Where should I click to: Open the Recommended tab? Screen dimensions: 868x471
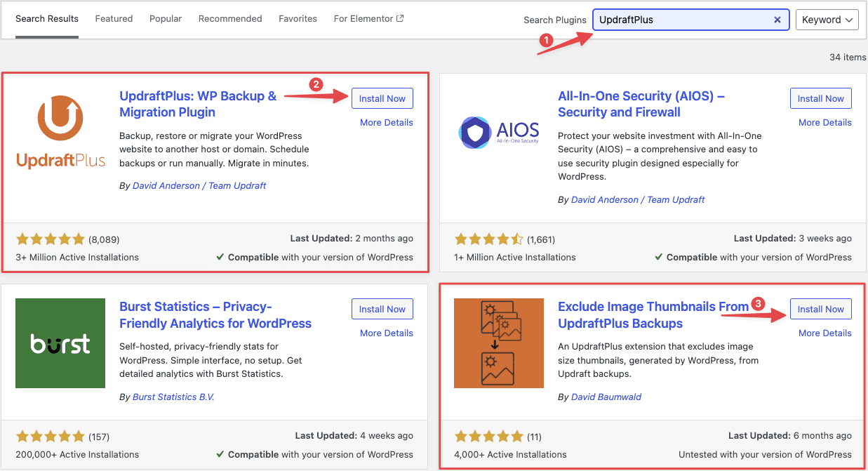(230, 18)
